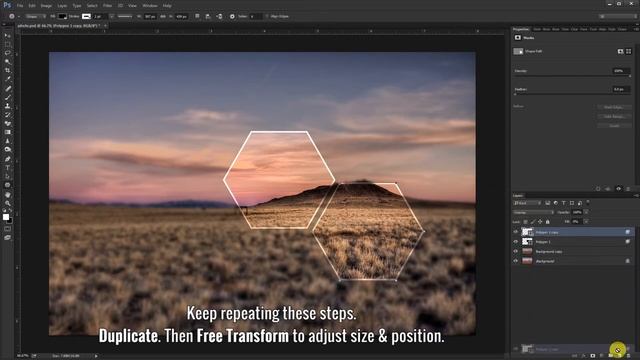Screen dimensions: 640x360
Task: Click the Invert button in Properties
Action: (x=613, y=126)
